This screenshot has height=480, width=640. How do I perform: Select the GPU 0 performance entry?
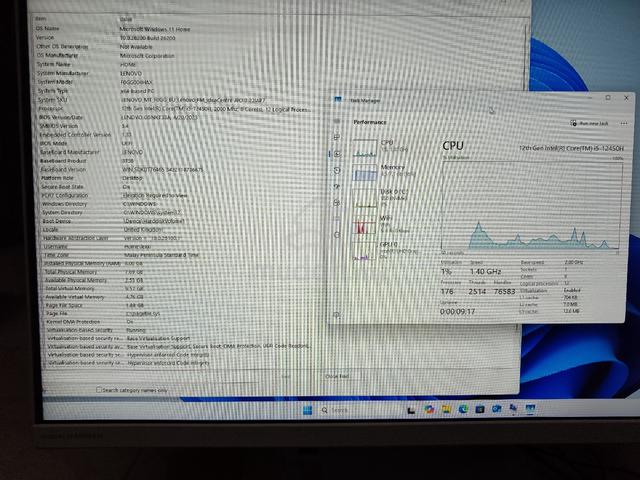point(384,250)
